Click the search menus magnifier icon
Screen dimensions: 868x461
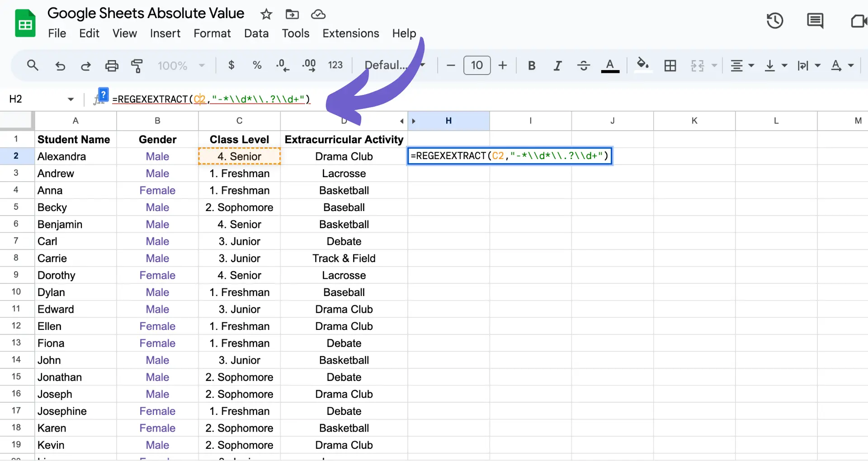(33, 66)
